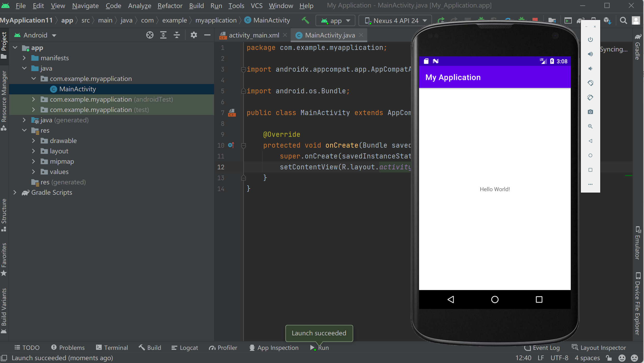Click the Project Structure folder icon
The image size is (644, 363).
tap(552, 20)
